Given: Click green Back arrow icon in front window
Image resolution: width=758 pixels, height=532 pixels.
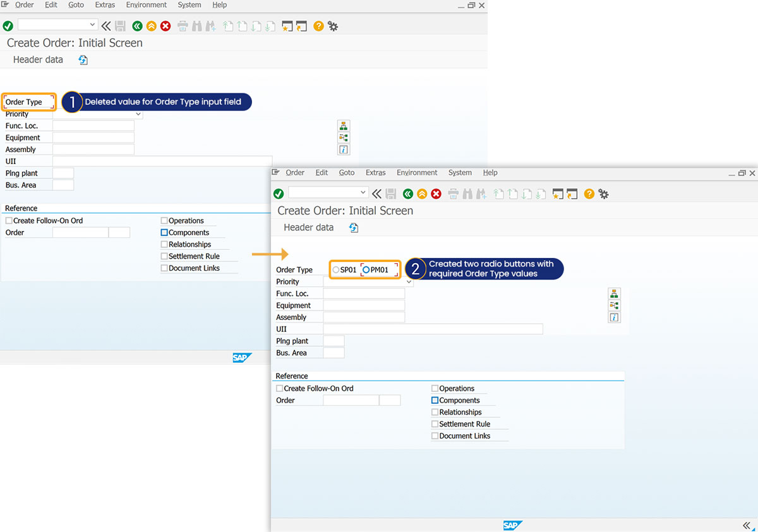Looking at the screenshot, I should click(x=408, y=194).
